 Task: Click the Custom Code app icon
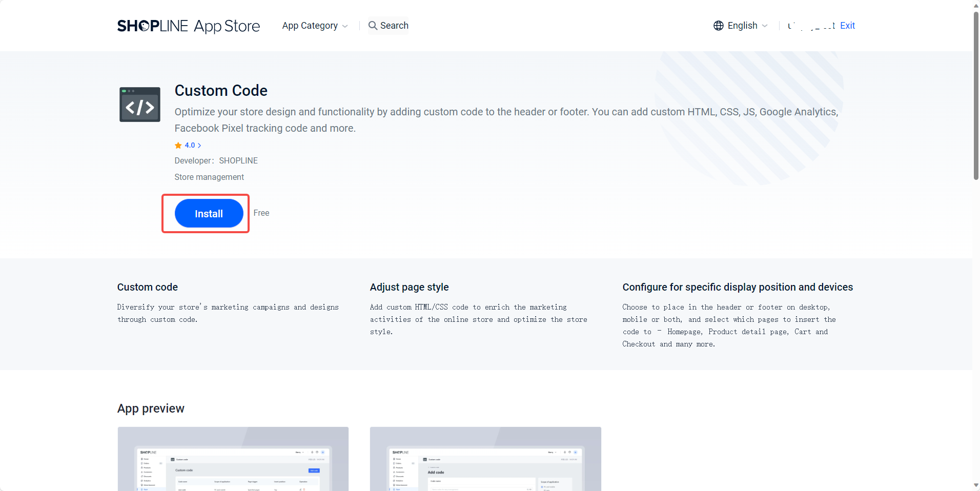tap(140, 105)
